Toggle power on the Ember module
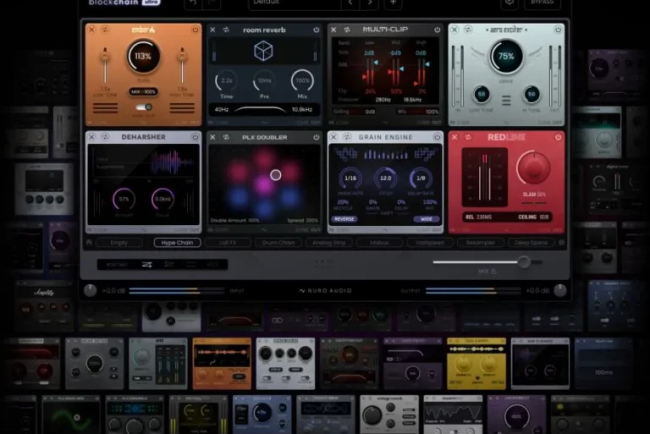This screenshot has width=650, height=434. (x=195, y=30)
